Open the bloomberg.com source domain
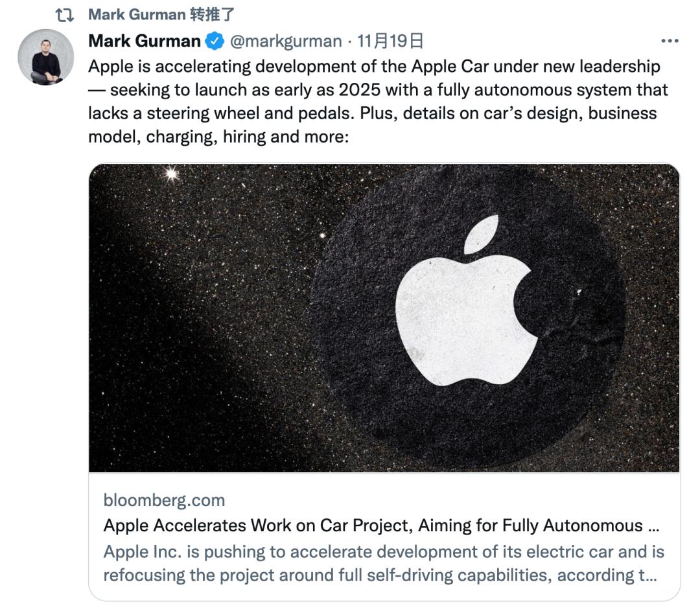 pyautogui.click(x=164, y=500)
